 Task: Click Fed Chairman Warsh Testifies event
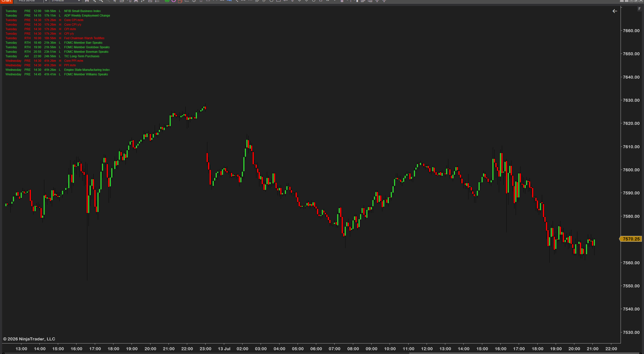coord(55,38)
